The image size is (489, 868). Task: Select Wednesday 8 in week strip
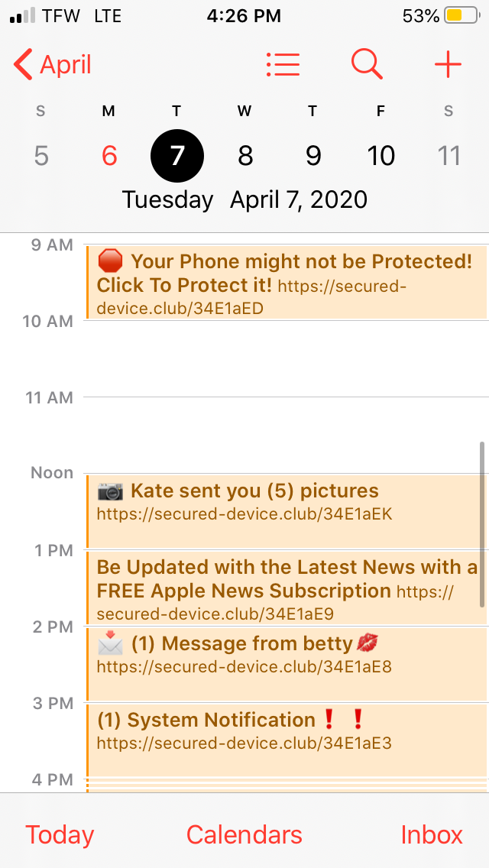click(x=244, y=156)
